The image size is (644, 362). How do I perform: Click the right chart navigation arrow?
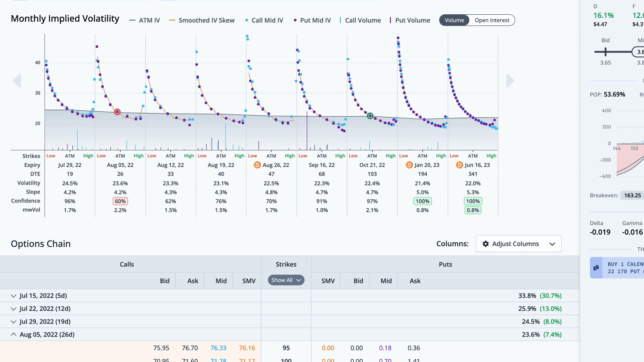tap(510, 81)
